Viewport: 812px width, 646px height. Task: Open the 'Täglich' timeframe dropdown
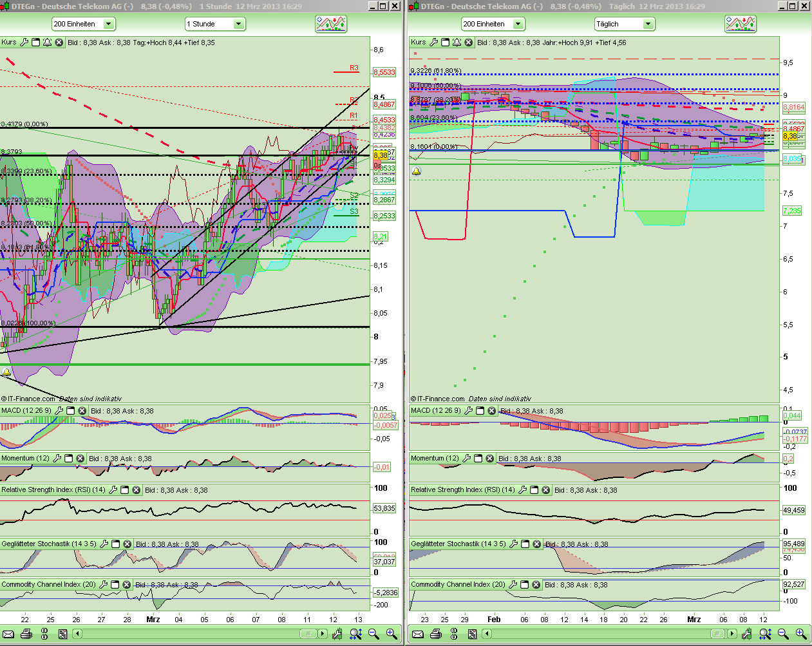(648, 24)
